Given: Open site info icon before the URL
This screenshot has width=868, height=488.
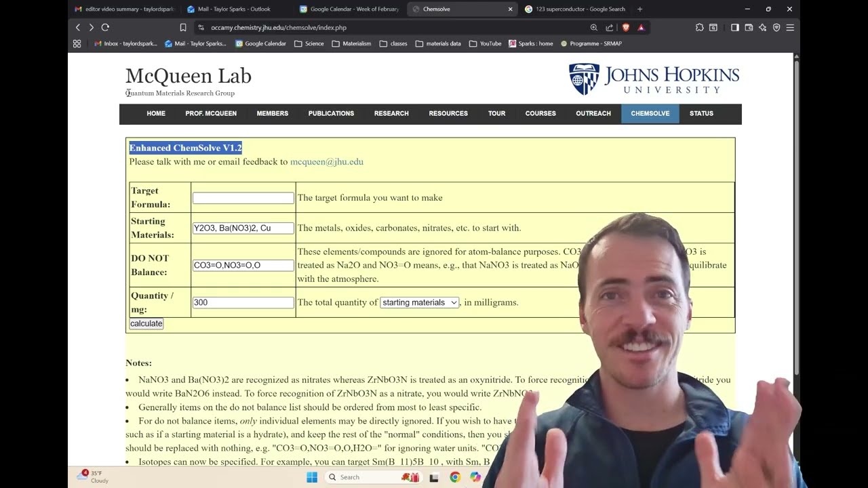Looking at the screenshot, I should (x=201, y=28).
